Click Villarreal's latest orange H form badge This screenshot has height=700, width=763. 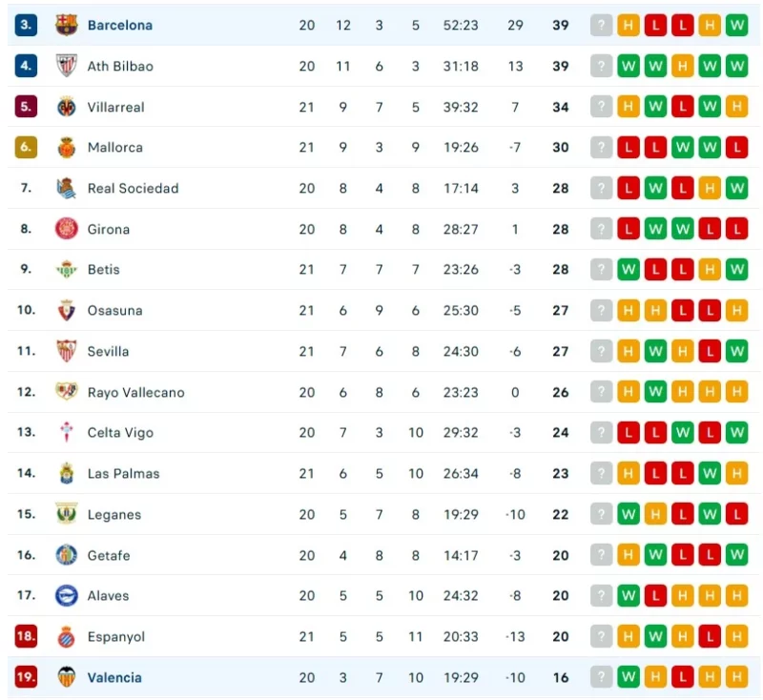736,107
